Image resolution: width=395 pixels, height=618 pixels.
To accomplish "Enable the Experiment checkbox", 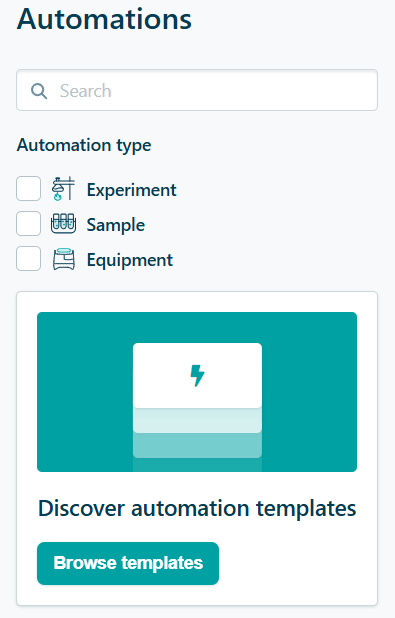I will 28,188.
